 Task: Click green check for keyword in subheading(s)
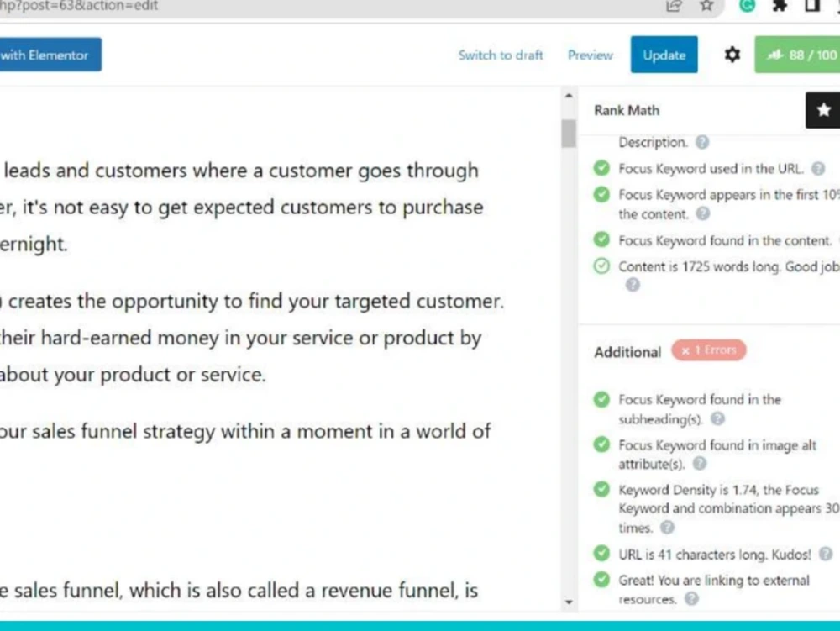pyautogui.click(x=601, y=399)
